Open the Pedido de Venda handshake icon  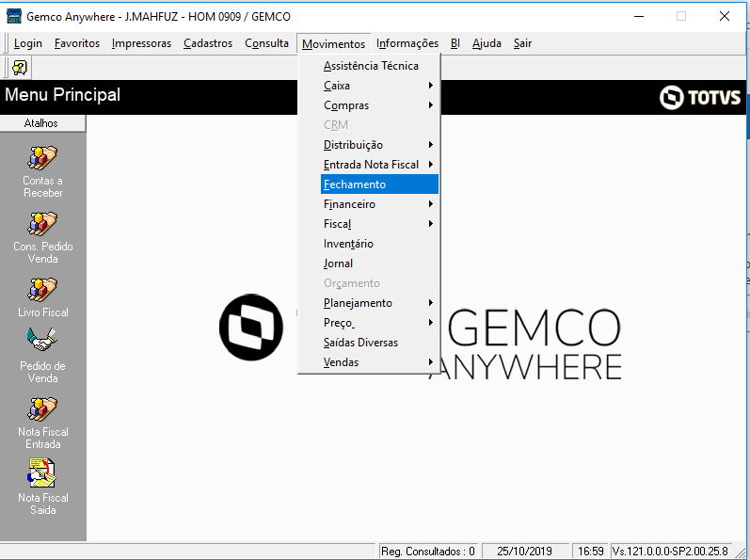click(x=42, y=340)
